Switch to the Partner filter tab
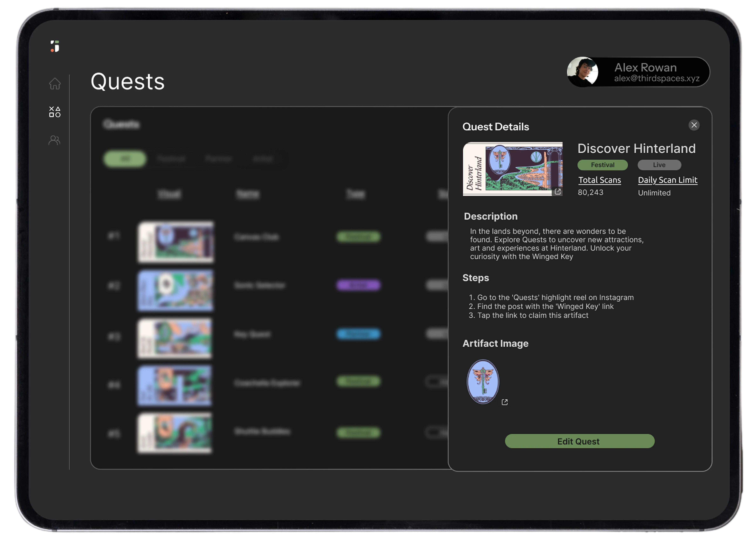 [x=218, y=159]
